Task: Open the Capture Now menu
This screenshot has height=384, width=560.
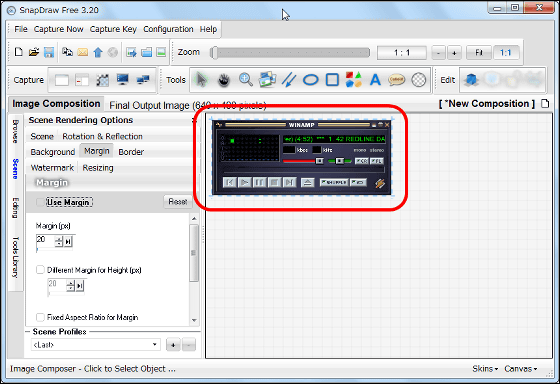Action: click(x=59, y=29)
